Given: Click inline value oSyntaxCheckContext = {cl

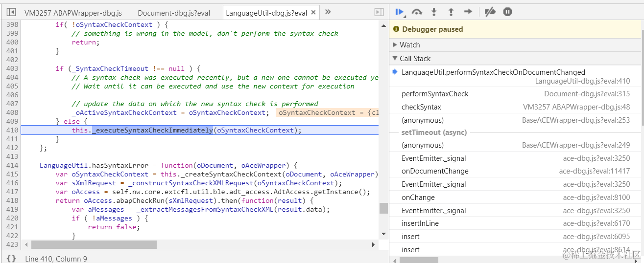Looking at the screenshot, I should click(327, 112).
